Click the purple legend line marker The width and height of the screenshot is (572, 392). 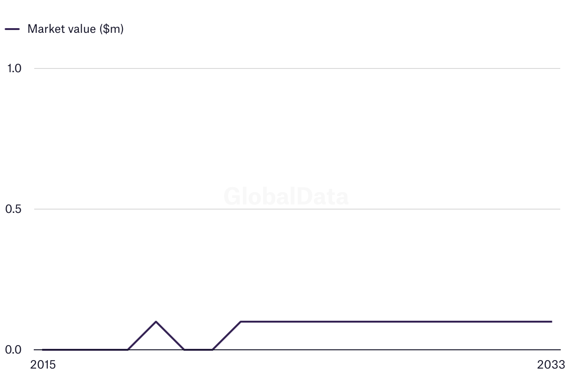(x=12, y=29)
